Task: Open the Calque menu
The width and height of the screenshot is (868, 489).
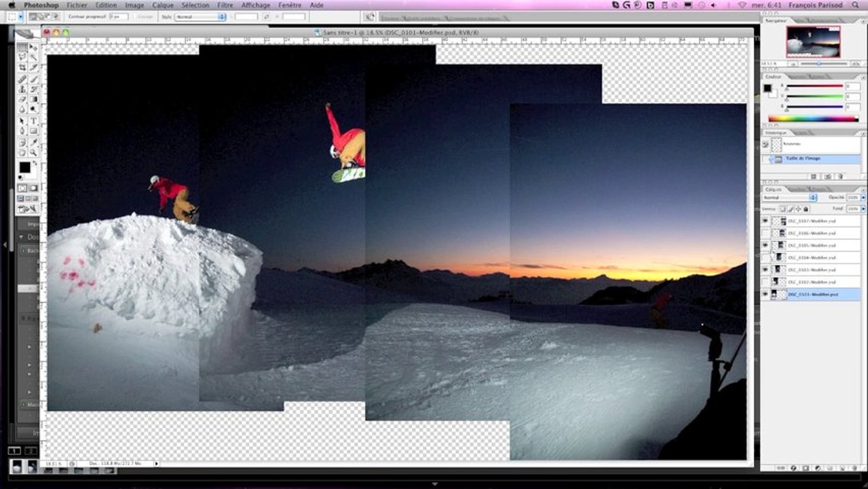Action: [x=163, y=5]
